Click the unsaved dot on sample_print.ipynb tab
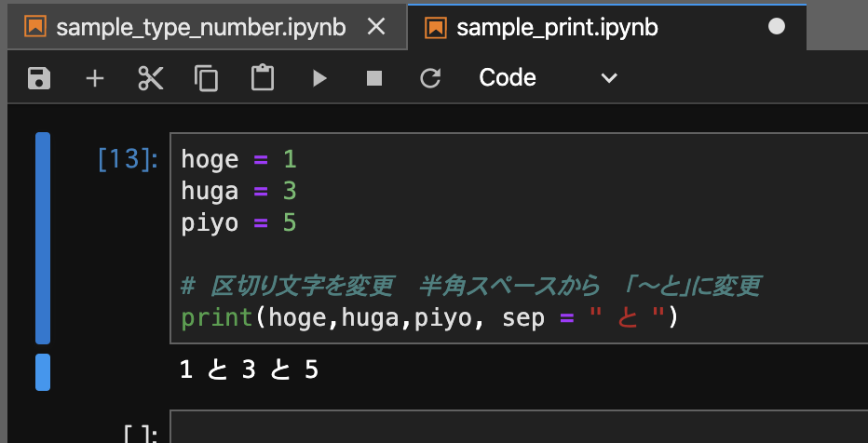This screenshot has height=443, width=868. (777, 27)
